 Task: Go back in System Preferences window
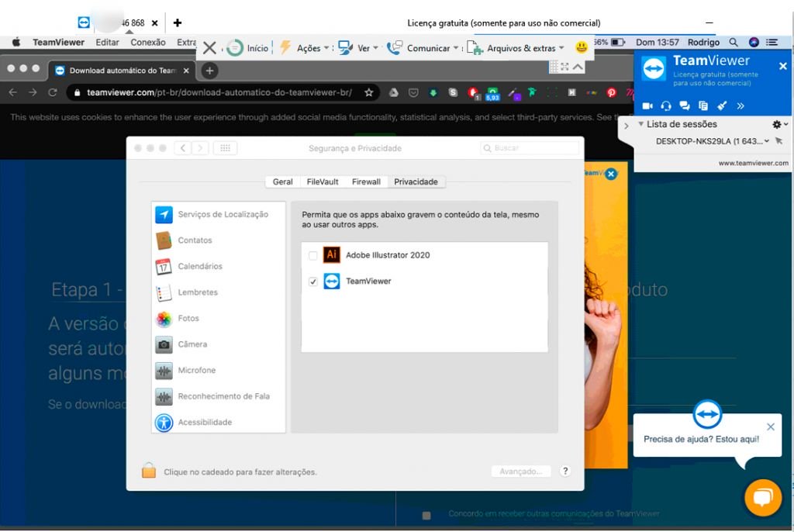click(183, 148)
